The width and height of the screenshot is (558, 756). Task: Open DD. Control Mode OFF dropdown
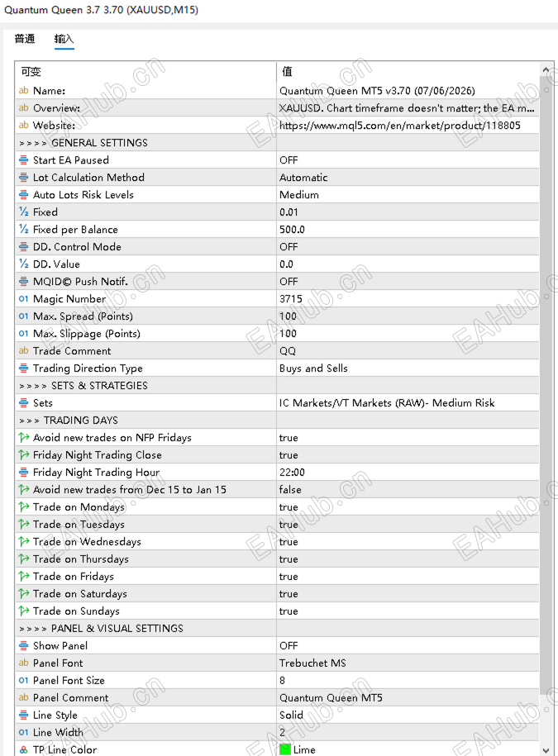408,247
